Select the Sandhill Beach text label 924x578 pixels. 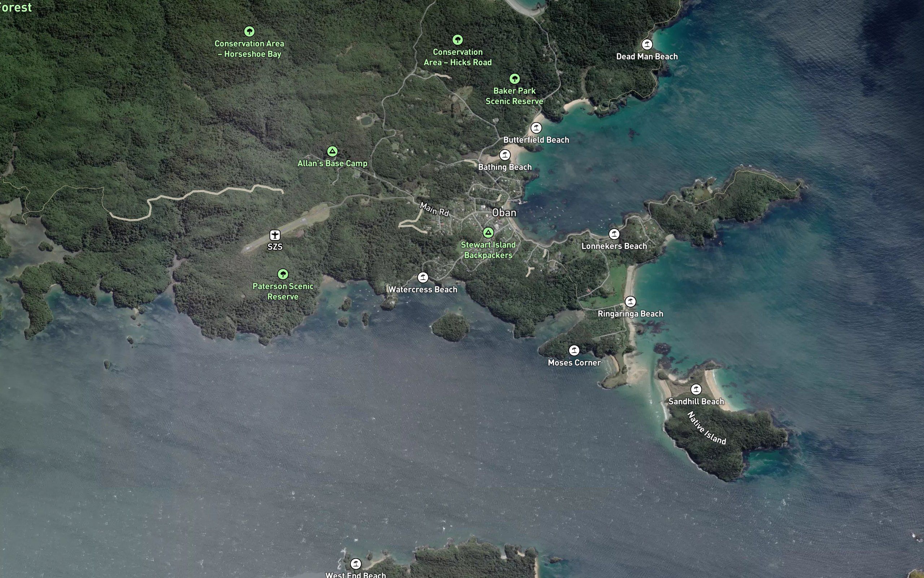tap(696, 402)
